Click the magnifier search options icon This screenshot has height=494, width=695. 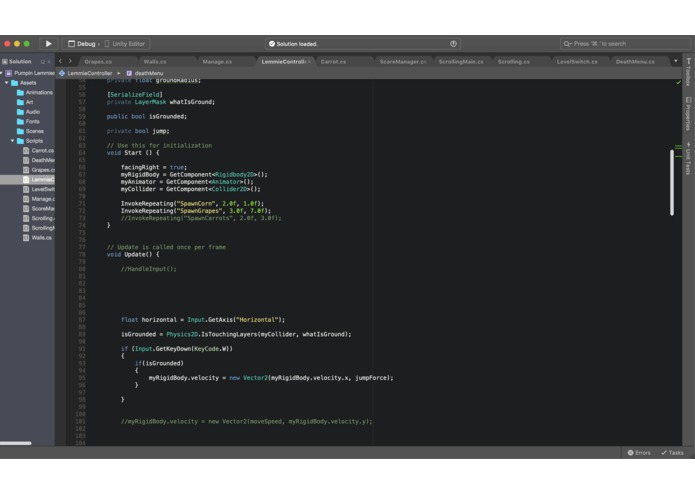pyautogui.click(x=567, y=44)
